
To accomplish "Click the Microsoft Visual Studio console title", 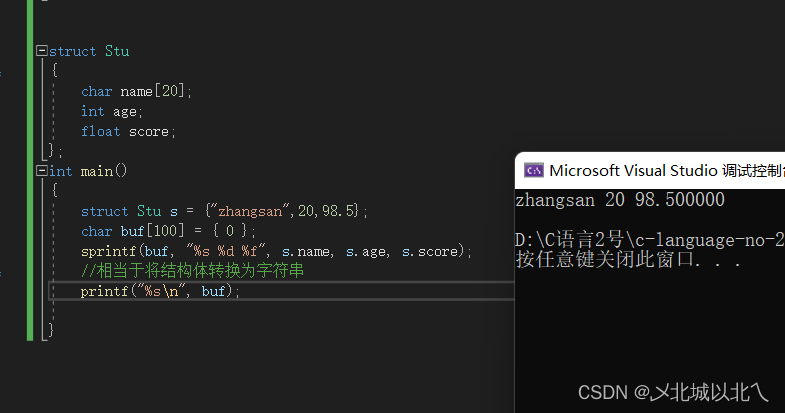I will click(x=666, y=170).
